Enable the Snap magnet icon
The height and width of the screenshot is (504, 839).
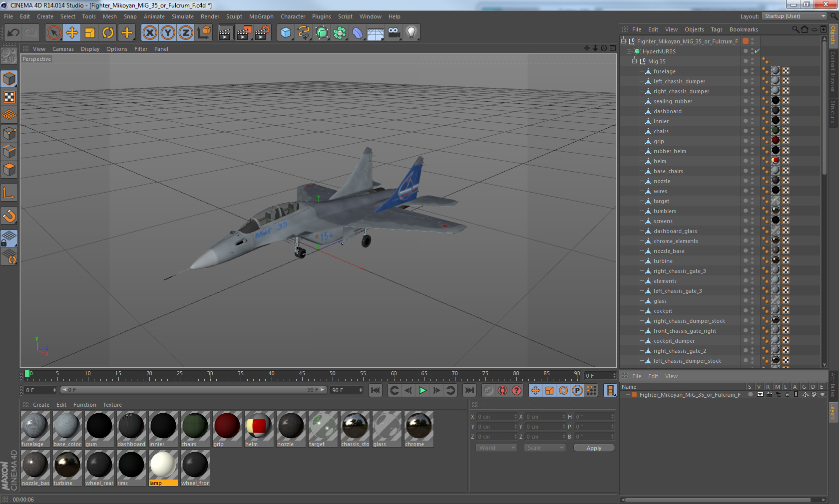click(x=9, y=216)
